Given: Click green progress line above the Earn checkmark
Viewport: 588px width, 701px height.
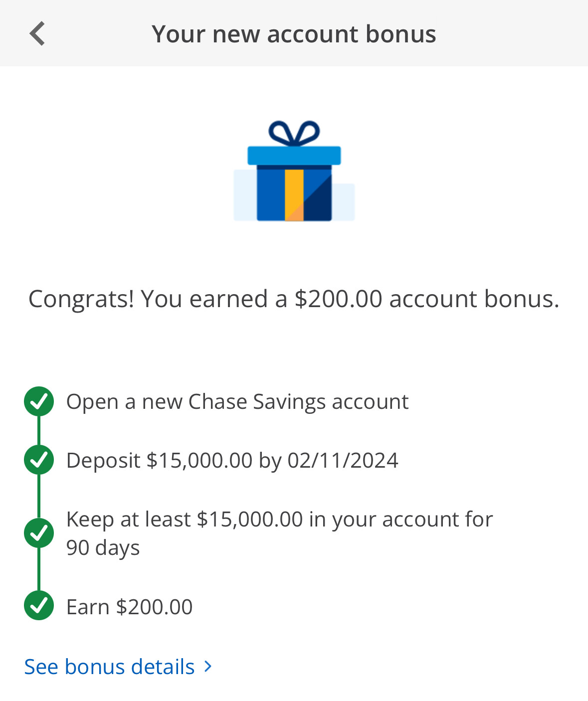Looking at the screenshot, I should click(39, 569).
